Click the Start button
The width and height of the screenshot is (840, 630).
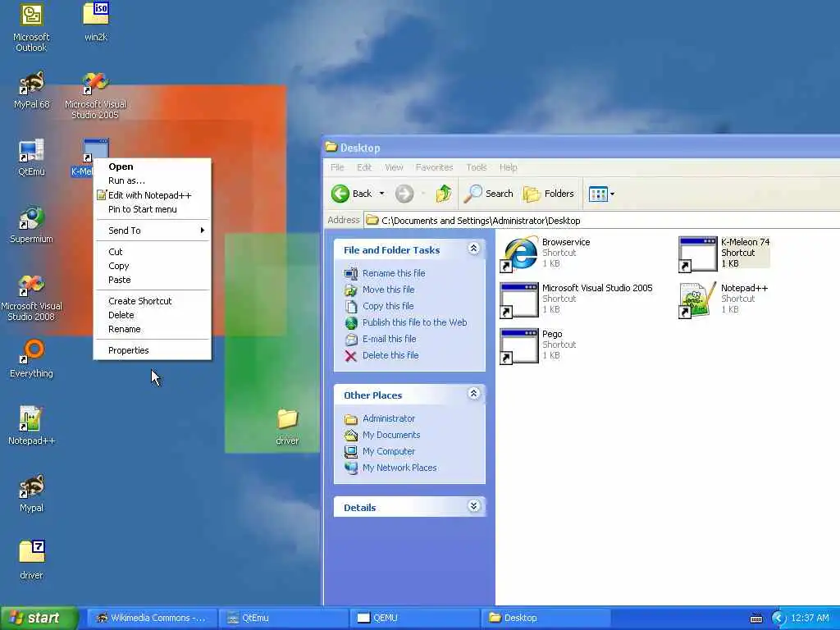pyautogui.click(x=39, y=619)
